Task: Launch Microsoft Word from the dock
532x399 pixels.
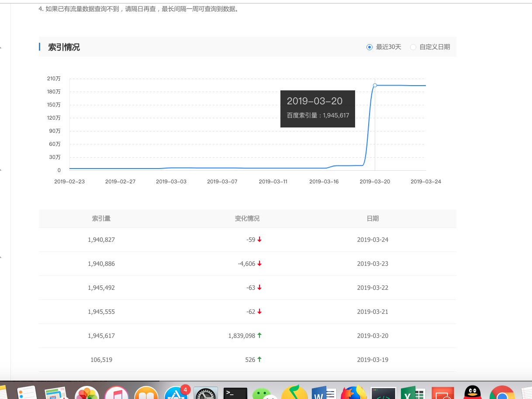Action: tap(324, 394)
